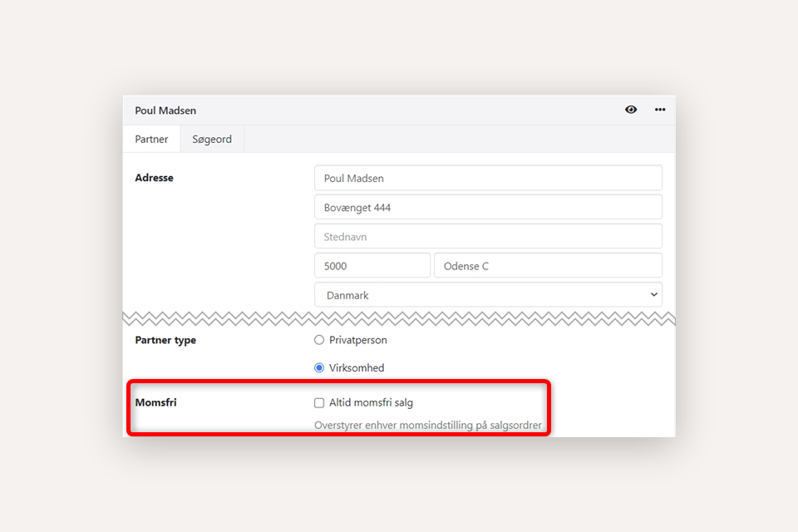Image resolution: width=798 pixels, height=532 pixels.
Task: Click the Adresse field label
Action: (154, 178)
